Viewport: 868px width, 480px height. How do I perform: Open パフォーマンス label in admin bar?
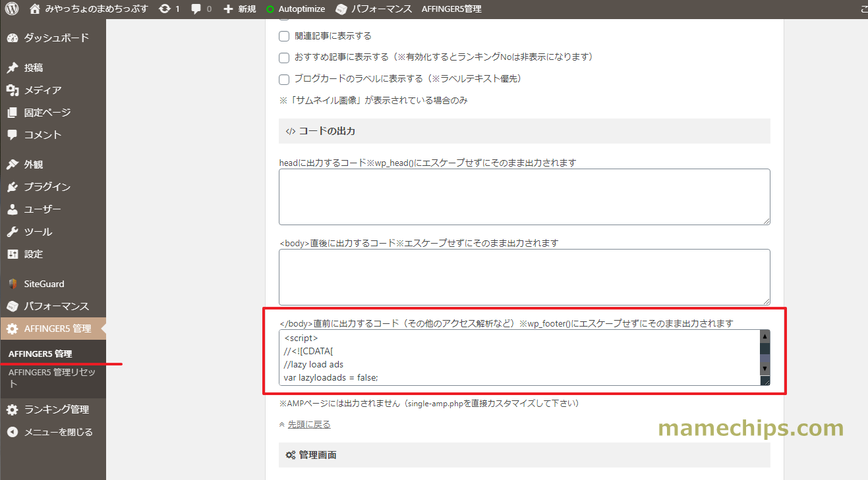point(382,9)
